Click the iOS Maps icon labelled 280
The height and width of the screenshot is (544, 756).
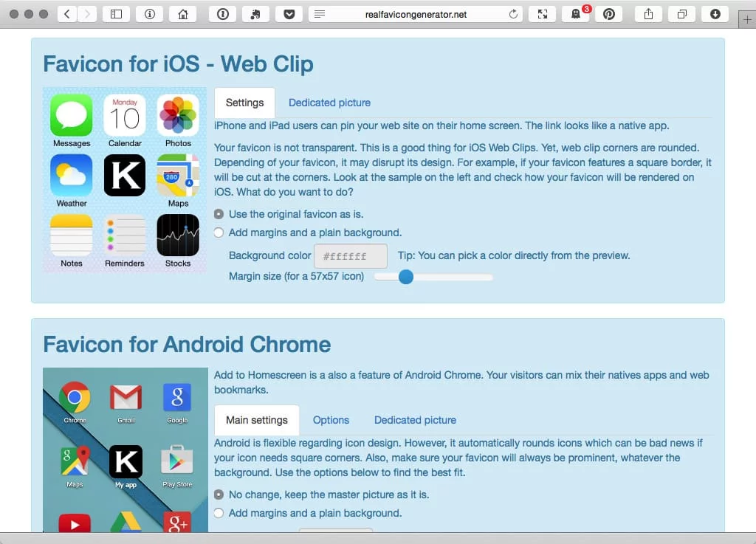tap(178, 176)
